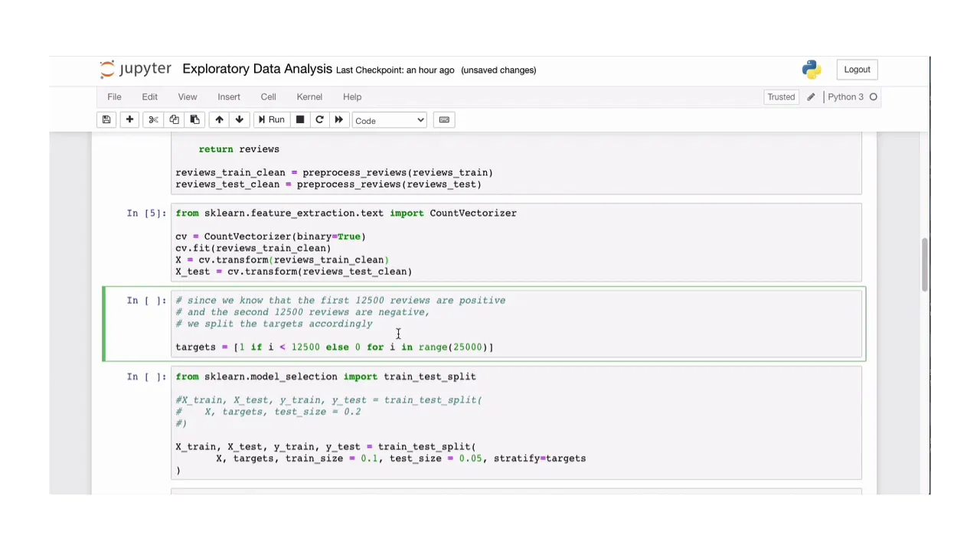Click the Logout button

(857, 70)
